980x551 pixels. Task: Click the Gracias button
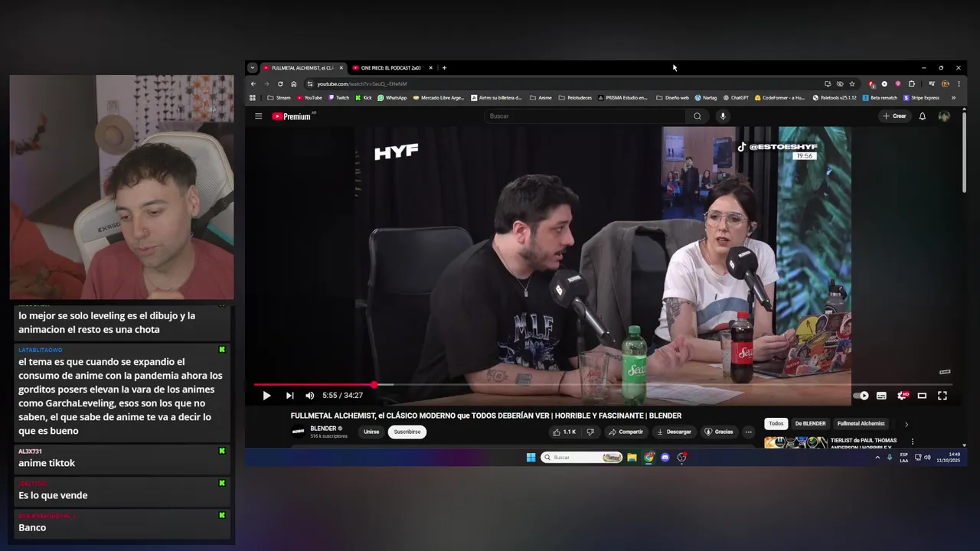click(x=719, y=432)
